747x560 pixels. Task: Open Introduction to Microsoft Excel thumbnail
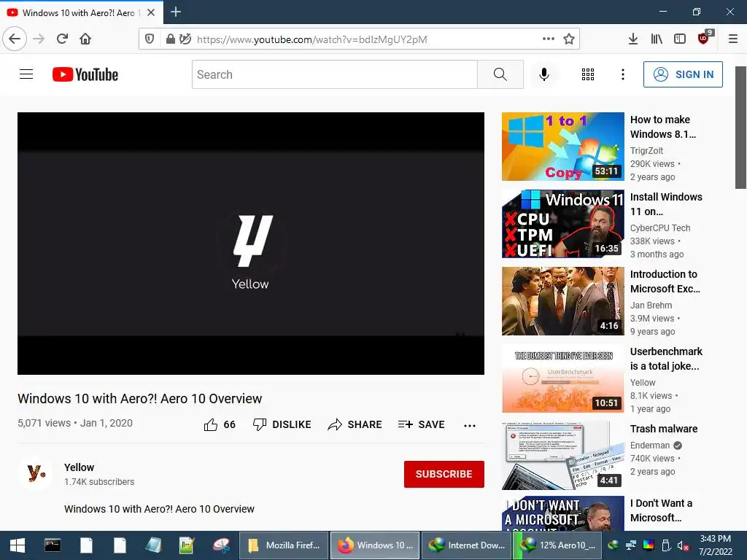pyautogui.click(x=562, y=301)
